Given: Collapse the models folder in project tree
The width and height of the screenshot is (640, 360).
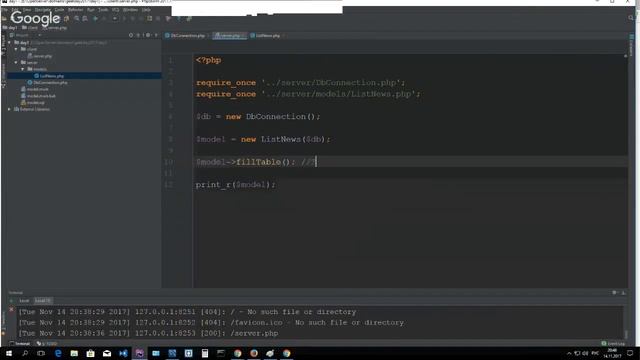Looking at the screenshot, I should click(23, 69).
